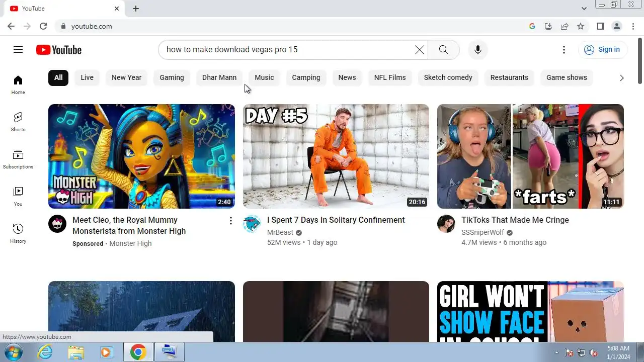
Task: Open the YouTube hamburger guide menu
Action: pos(18,49)
